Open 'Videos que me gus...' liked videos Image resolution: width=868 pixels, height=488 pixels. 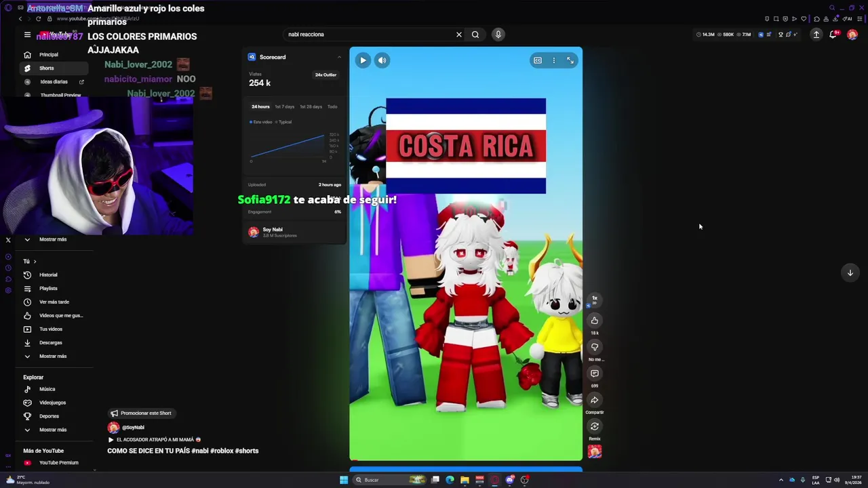click(x=54, y=315)
